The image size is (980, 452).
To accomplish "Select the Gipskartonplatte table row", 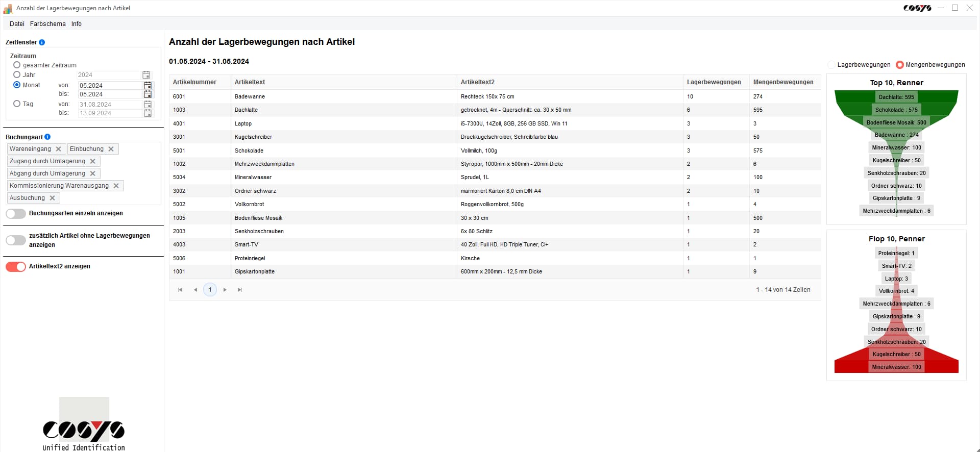I will pos(495,271).
